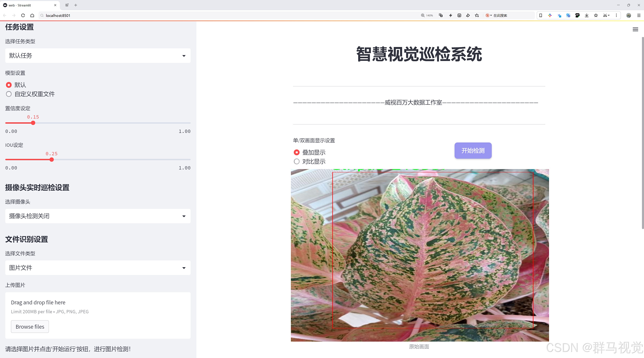Reload the page with the refresh icon

(23, 16)
